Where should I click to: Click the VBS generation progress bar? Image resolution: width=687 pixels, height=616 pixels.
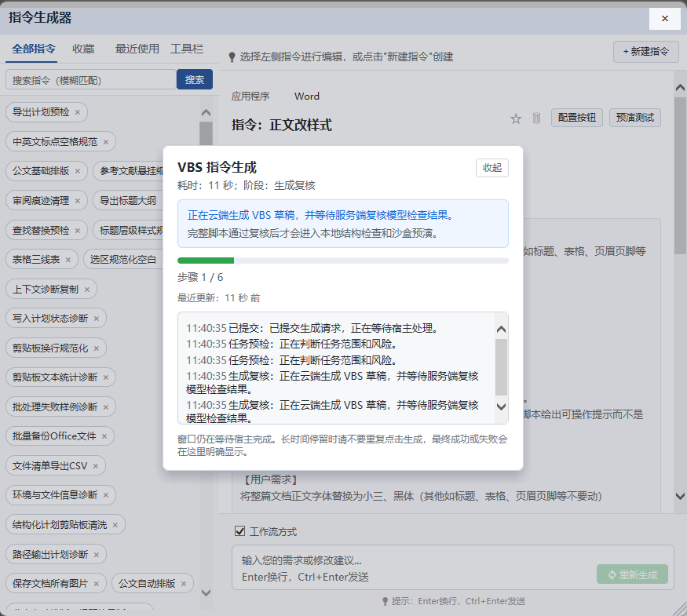[342, 261]
